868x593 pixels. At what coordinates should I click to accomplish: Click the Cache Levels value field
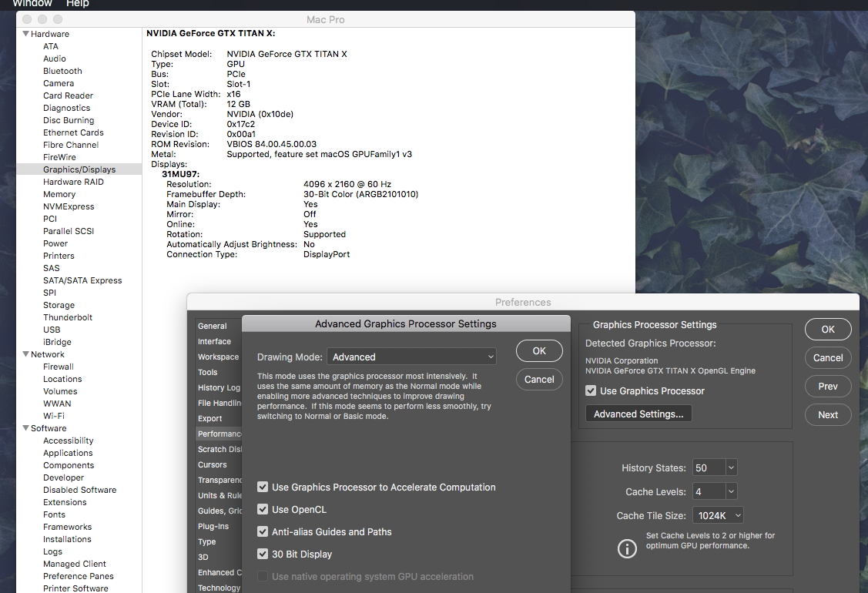[709, 491]
